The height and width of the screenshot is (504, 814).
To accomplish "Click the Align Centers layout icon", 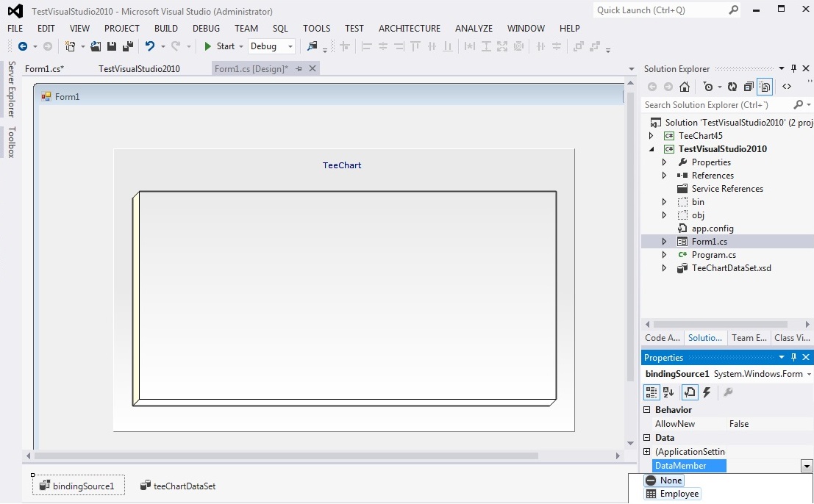I will [x=383, y=46].
